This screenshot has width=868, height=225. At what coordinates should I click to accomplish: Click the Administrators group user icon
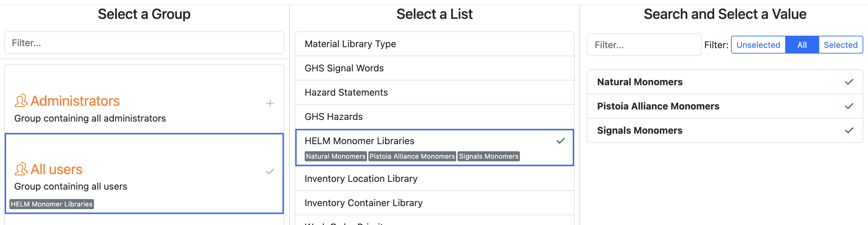click(21, 101)
